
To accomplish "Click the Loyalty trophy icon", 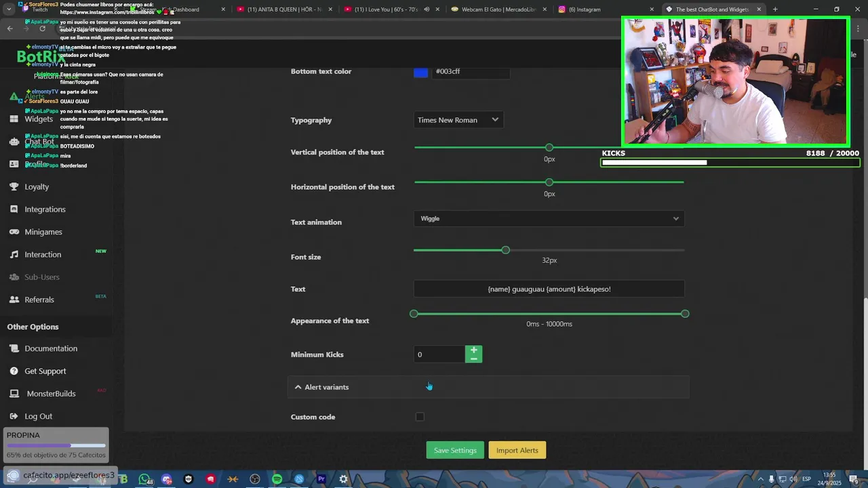I will pos(14,186).
